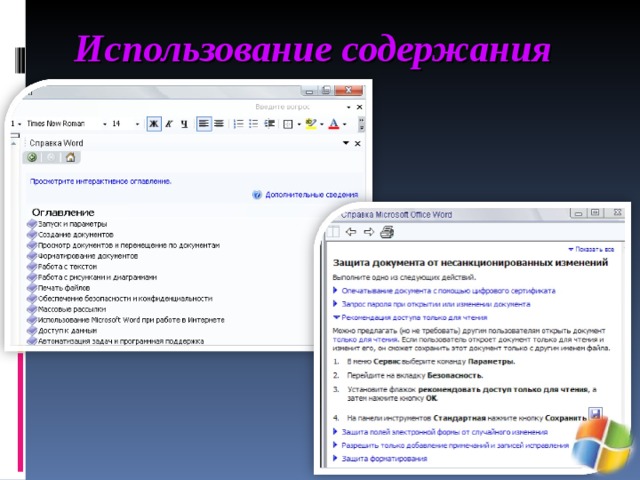This screenshot has height=480, width=640.
Task: Open borders dropdown arrow
Action: (x=299, y=124)
